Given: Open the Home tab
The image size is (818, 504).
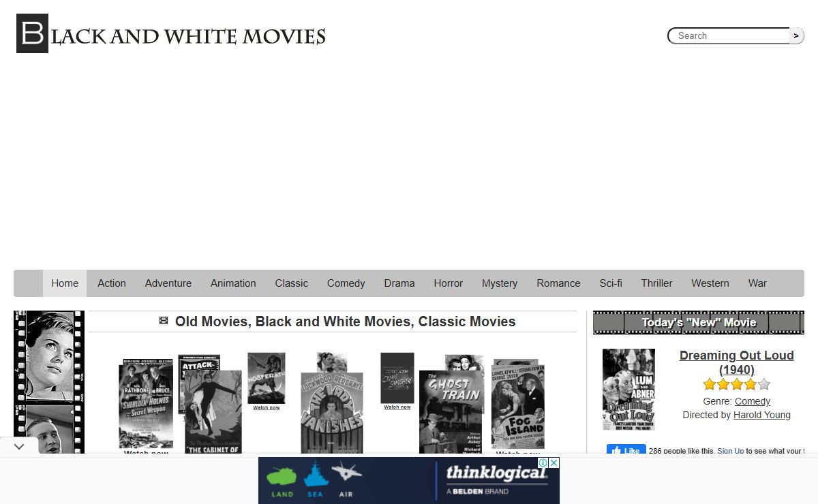Looking at the screenshot, I should [x=65, y=283].
